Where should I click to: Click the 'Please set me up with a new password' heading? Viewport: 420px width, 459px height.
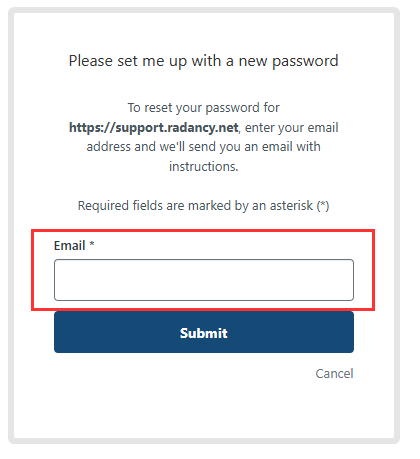[x=204, y=61]
